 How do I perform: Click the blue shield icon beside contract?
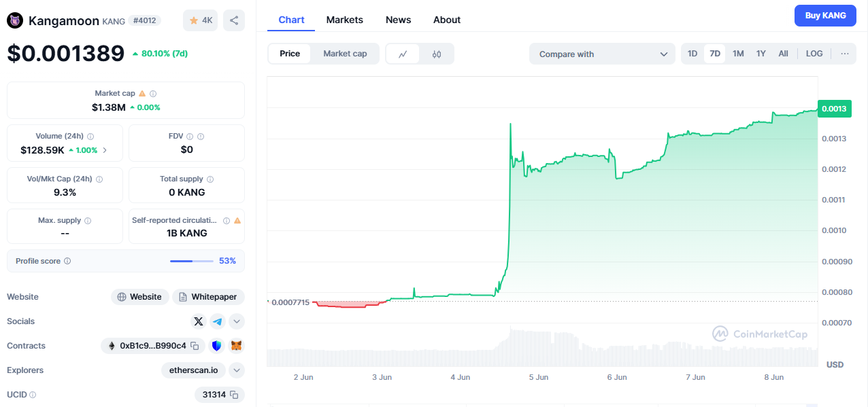pos(216,346)
